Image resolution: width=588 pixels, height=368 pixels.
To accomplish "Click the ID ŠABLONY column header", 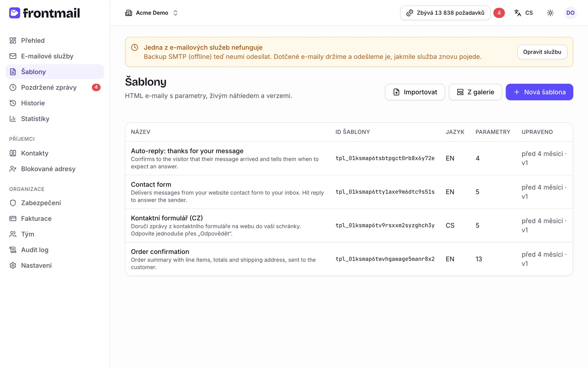I will 352,132.
